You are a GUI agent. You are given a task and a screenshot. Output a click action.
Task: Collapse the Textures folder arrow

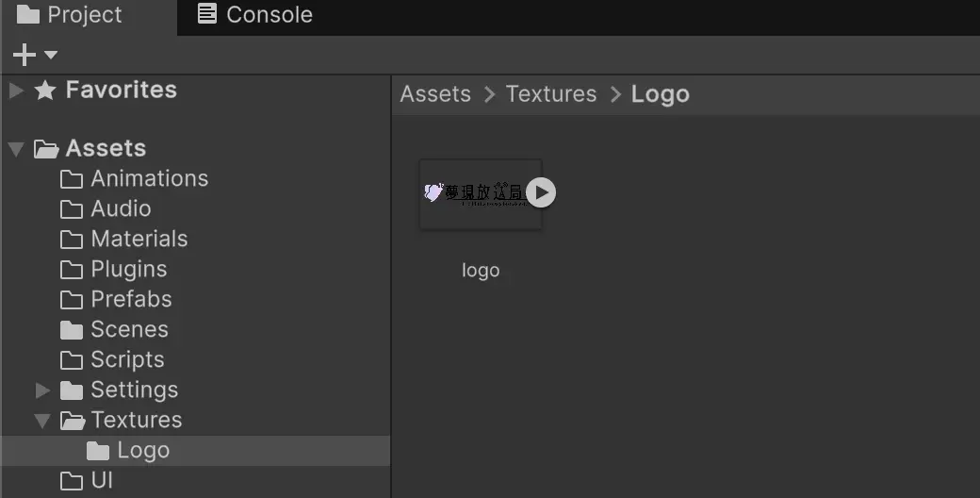coord(42,421)
